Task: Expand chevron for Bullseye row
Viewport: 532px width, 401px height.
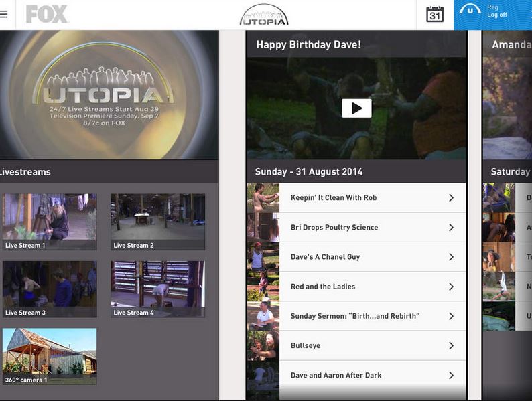Action: coord(451,345)
